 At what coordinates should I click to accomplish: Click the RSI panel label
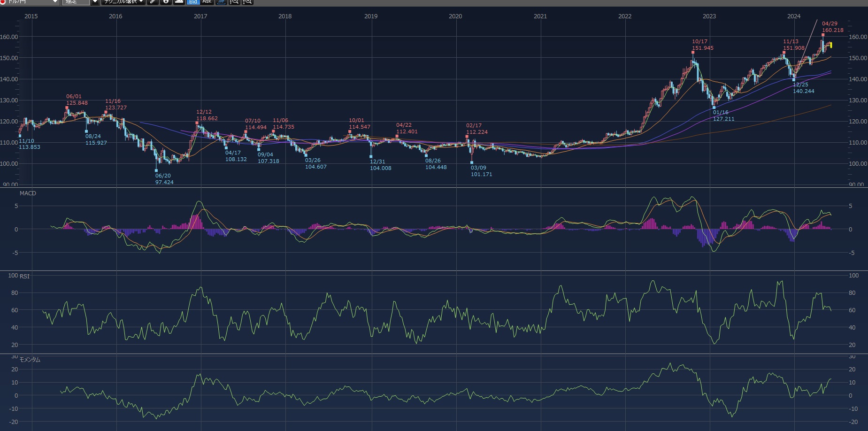point(24,276)
